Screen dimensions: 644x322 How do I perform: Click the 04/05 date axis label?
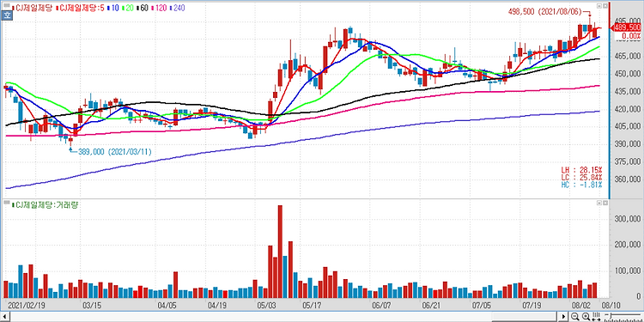pos(167,305)
